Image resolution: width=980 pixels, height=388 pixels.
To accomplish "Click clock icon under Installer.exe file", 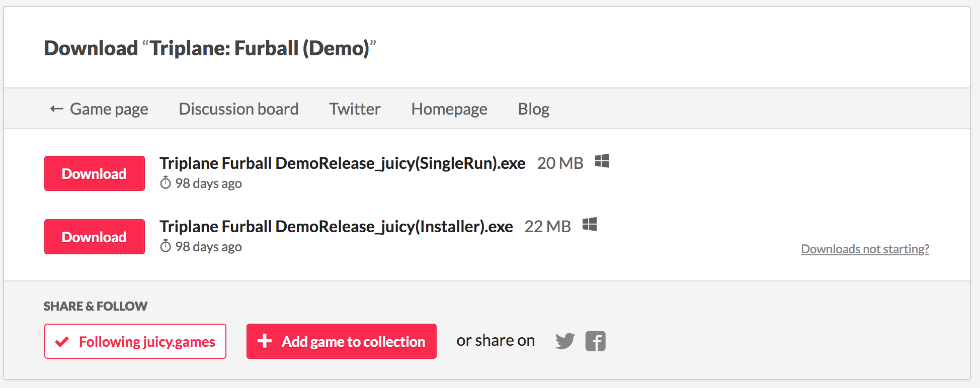I will [x=166, y=246].
